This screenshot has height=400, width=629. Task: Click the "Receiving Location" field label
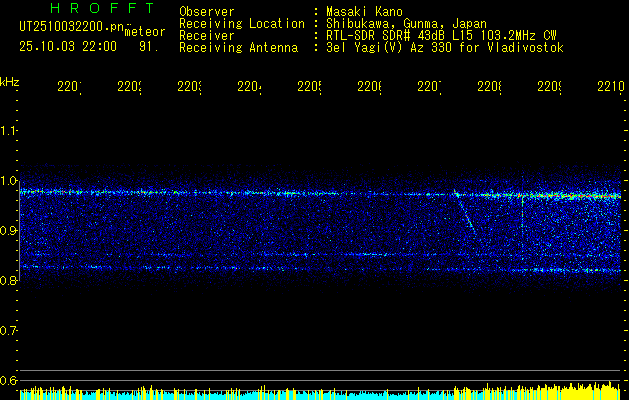point(242,24)
